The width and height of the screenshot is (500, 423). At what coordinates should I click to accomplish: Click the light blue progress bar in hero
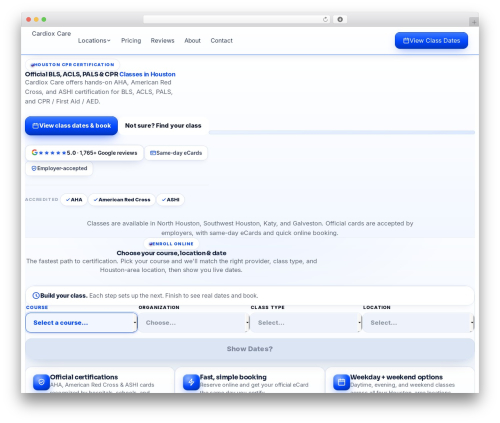342,132
